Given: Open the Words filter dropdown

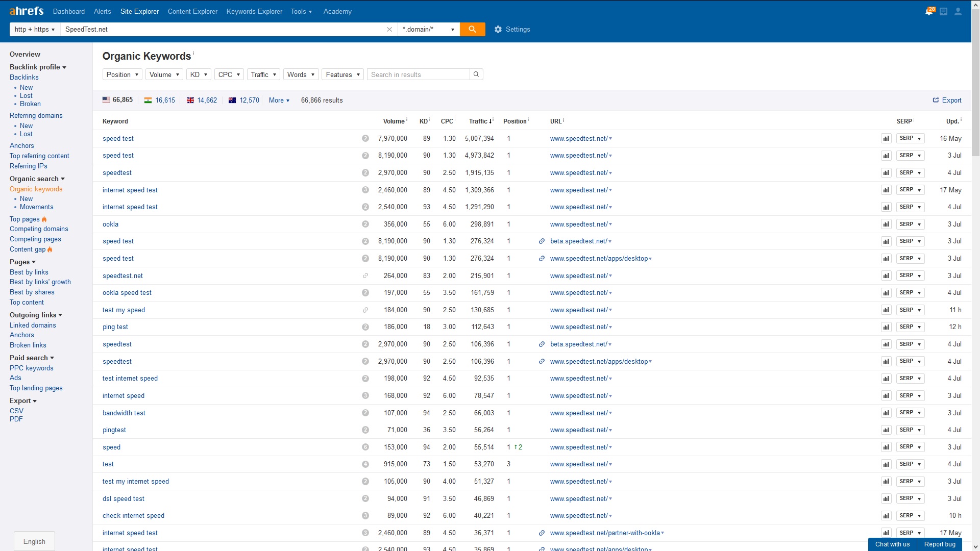Looking at the screenshot, I should pyautogui.click(x=301, y=74).
